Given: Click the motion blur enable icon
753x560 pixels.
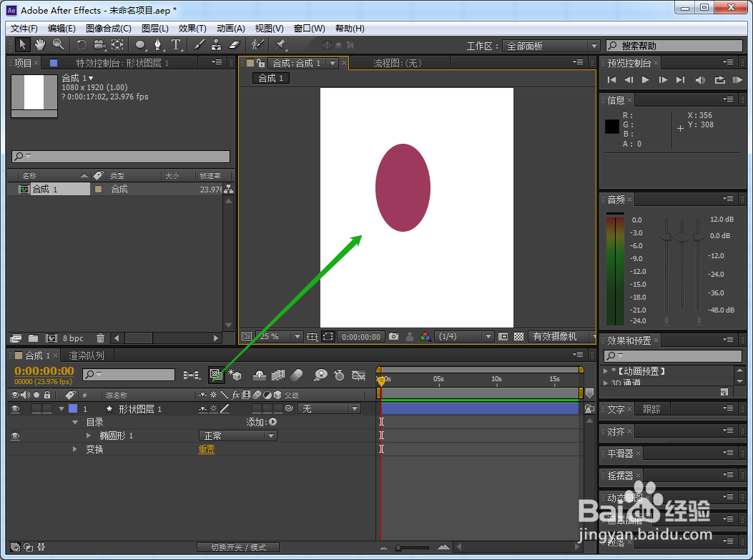Looking at the screenshot, I should click(297, 375).
